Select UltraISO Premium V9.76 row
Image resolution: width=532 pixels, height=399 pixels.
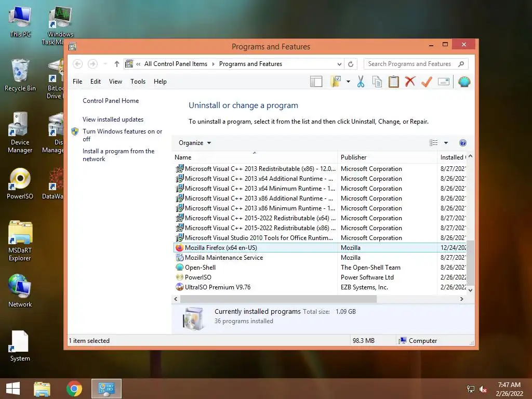point(320,287)
